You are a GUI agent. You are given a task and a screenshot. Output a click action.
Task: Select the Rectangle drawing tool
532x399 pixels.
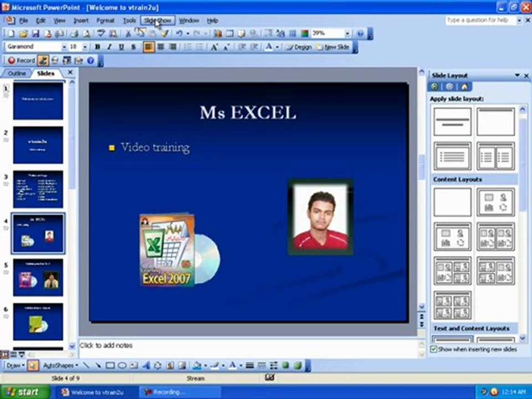pyautogui.click(x=110, y=365)
